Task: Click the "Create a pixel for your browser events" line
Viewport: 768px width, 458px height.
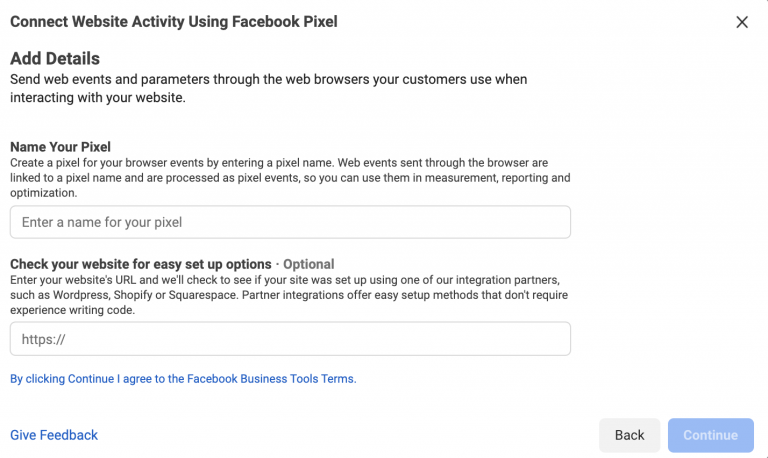Action: [x=278, y=162]
